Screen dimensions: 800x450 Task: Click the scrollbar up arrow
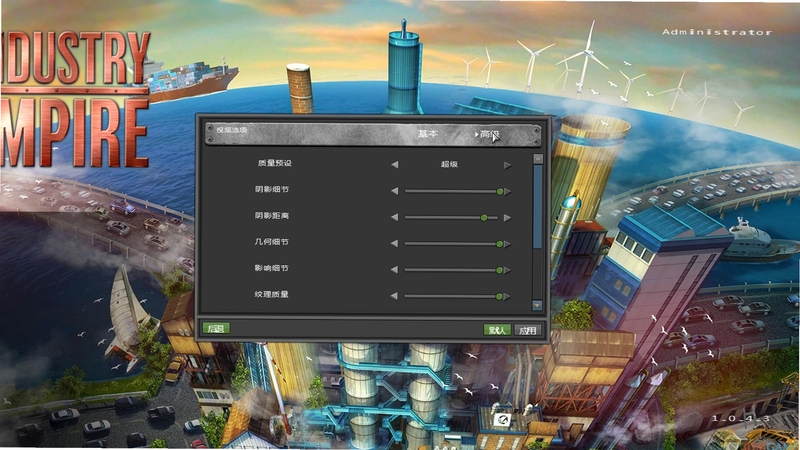(x=537, y=159)
